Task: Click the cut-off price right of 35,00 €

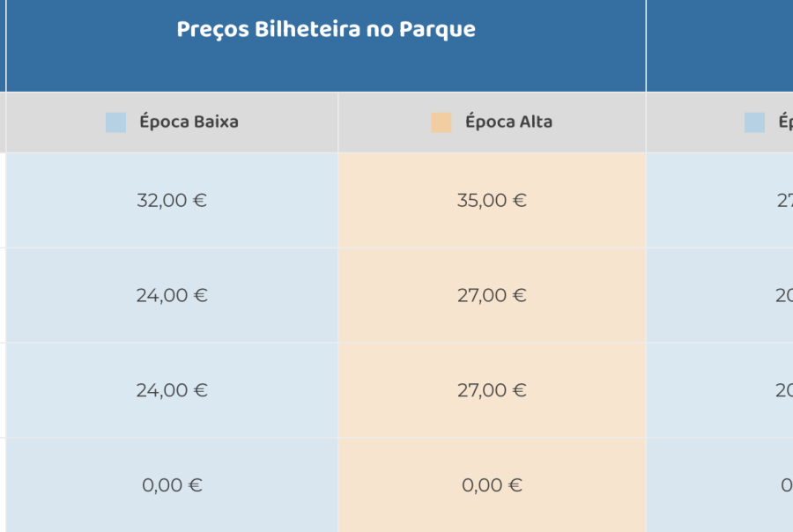Action: click(x=783, y=201)
